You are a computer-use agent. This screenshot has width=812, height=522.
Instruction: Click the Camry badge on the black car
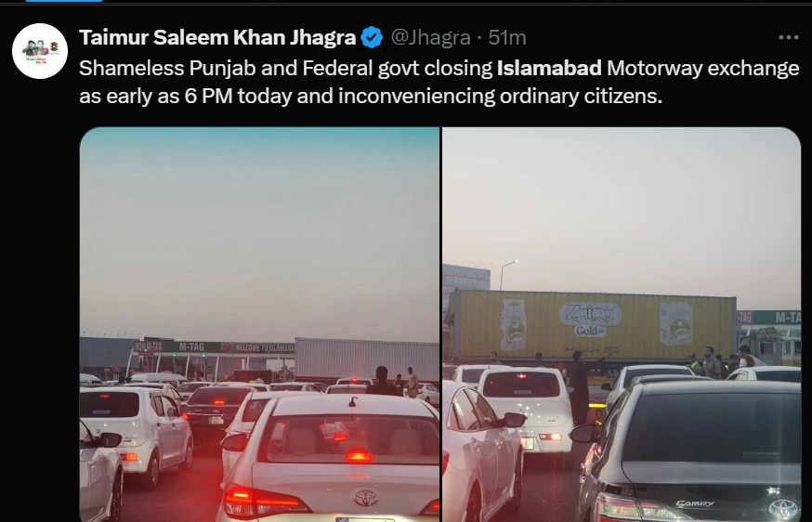(695, 503)
